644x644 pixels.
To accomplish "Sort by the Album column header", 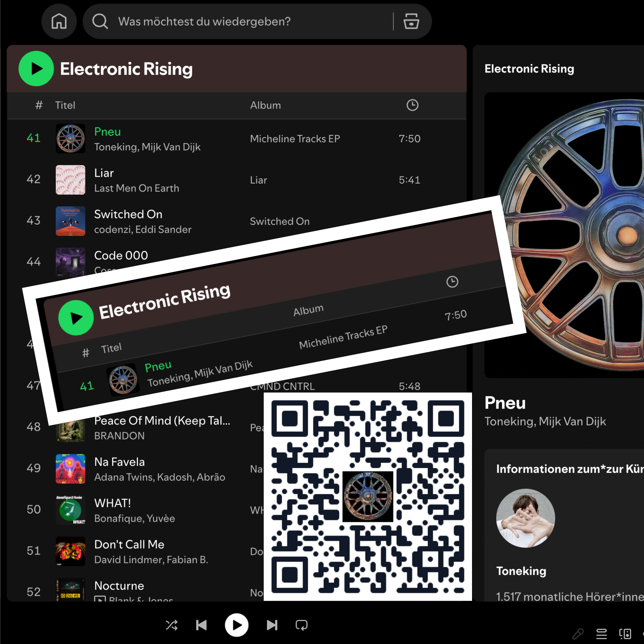I will [x=265, y=105].
